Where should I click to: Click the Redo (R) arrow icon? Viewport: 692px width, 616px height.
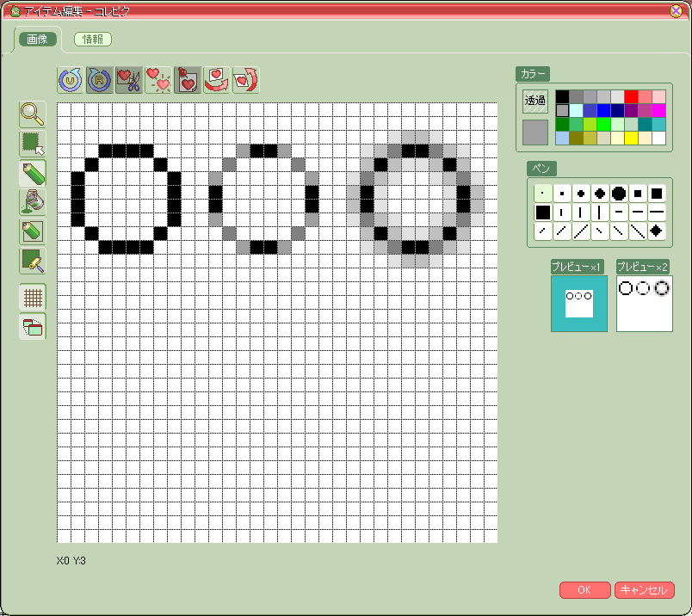[100, 80]
